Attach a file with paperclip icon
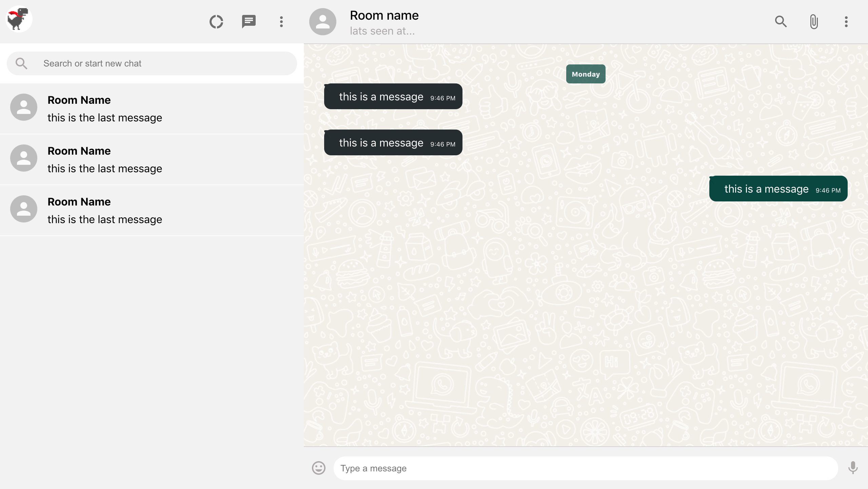 (x=813, y=22)
